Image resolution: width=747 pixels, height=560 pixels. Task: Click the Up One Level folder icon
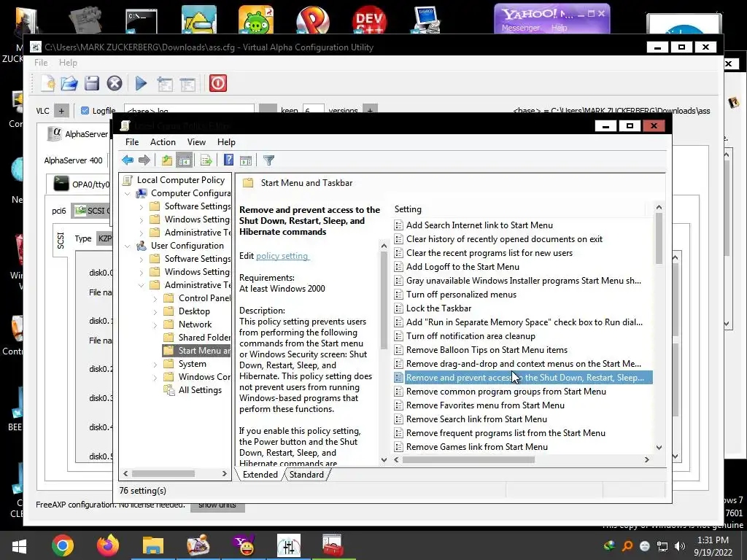pos(166,160)
